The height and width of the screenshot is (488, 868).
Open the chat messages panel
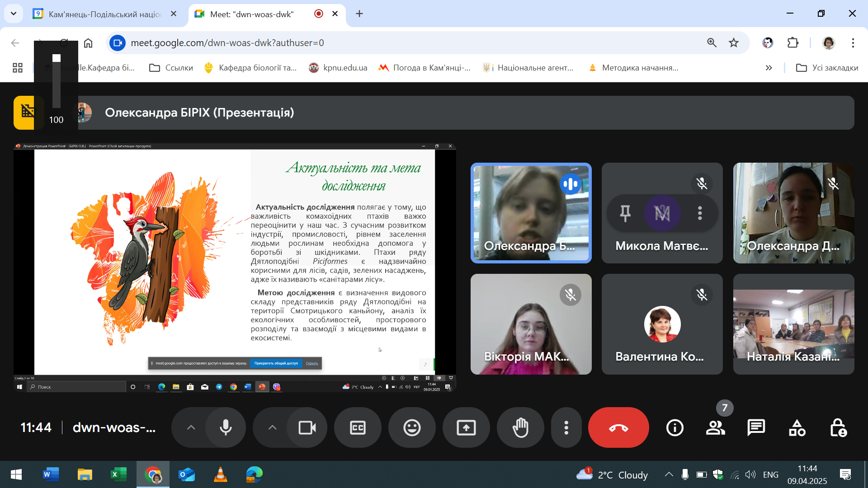756,427
